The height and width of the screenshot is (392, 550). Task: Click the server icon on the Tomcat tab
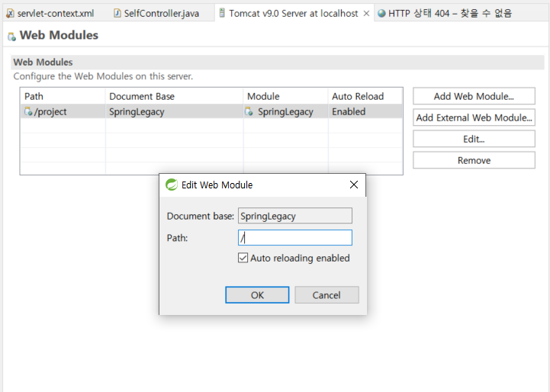pos(222,13)
